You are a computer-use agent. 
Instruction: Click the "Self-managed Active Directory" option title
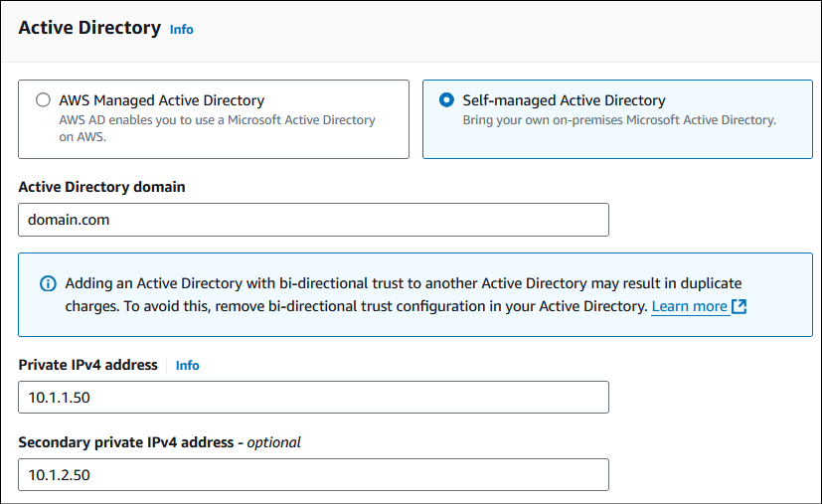564,100
